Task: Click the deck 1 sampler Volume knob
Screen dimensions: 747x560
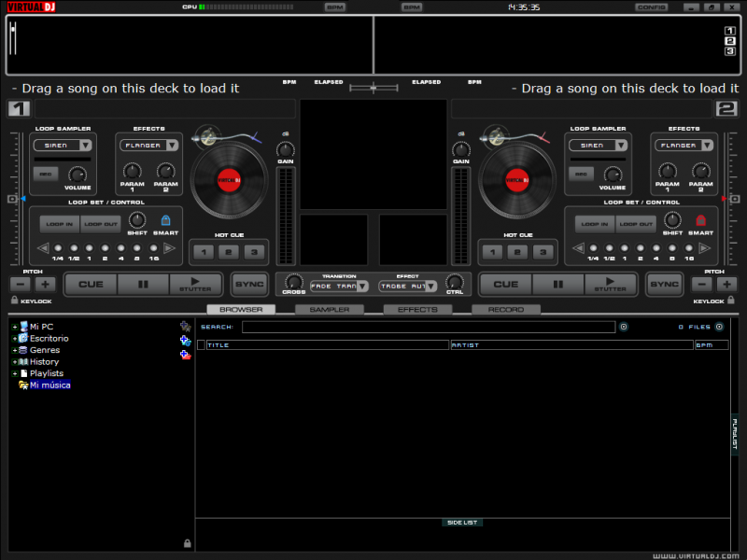Action: click(x=78, y=175)
